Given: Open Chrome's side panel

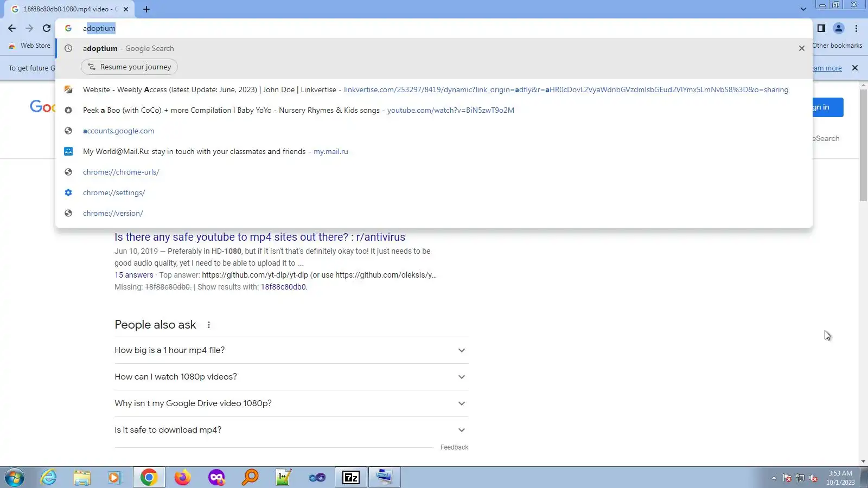Looking at the screenshot, I should (x=821, y=28).
